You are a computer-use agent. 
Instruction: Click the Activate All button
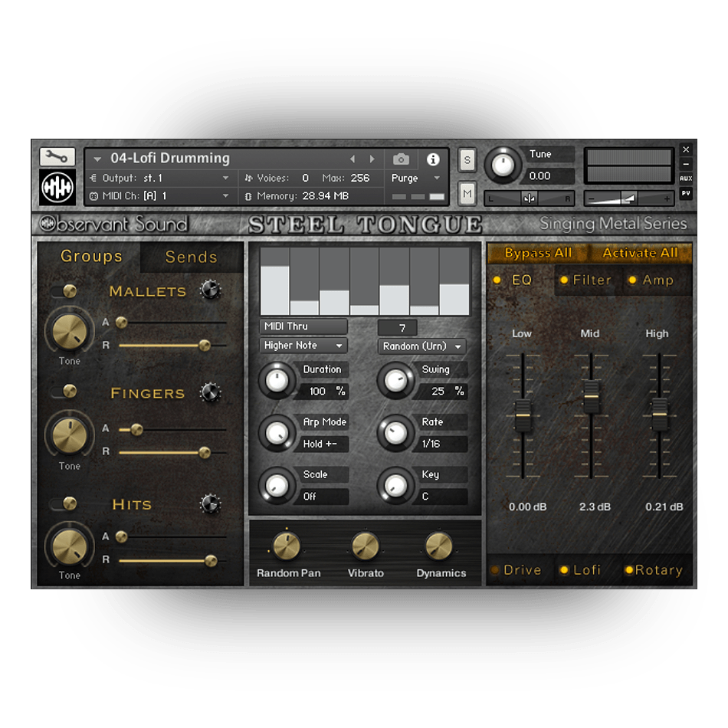click(x=640, y=253)
